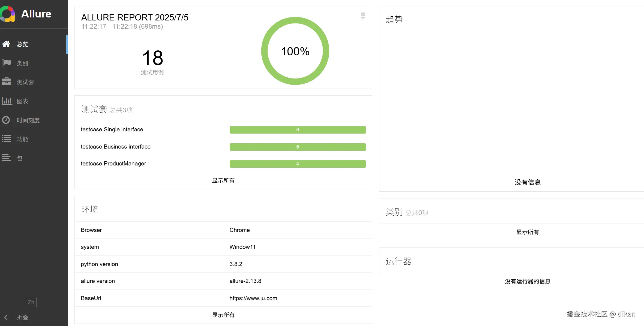Viewport: 644px width, 326px height.
Task: Click green progress bar showing 5
Action: pyautogui.click(x=298, y=147)
